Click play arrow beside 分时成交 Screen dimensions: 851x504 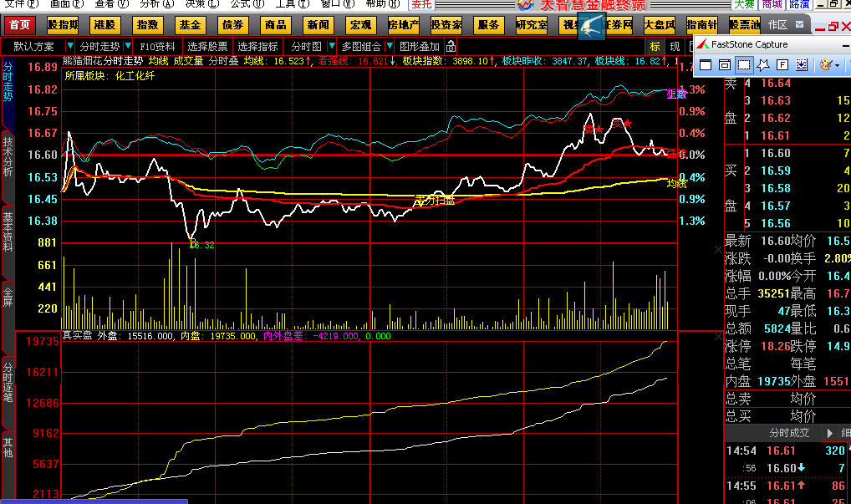pos(829,433)
